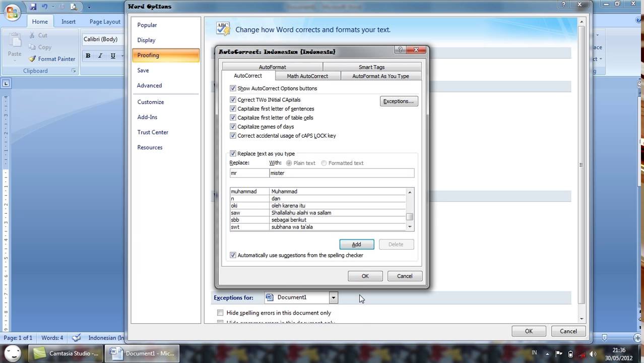The height and width of the screenshot is (363, 644).
Task: Click the volume icon in system tray
Action: pos(593,354)
